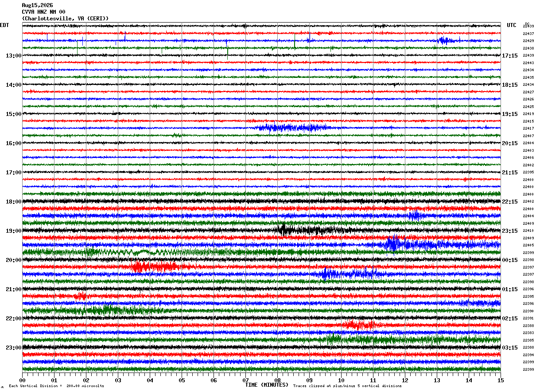Viewport: 536px width, 392px height.
Task: Click the 02:15 UTC time label
Action: point(510,319)
